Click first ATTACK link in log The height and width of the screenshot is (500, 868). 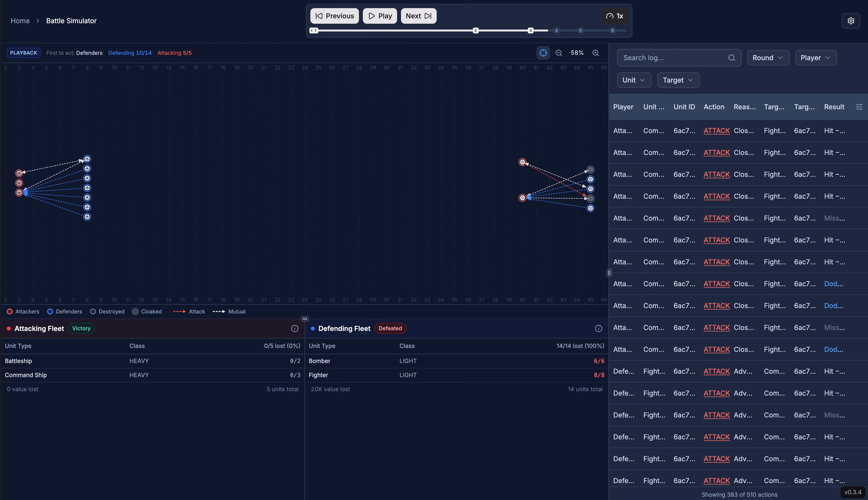(x=717, y=131)
